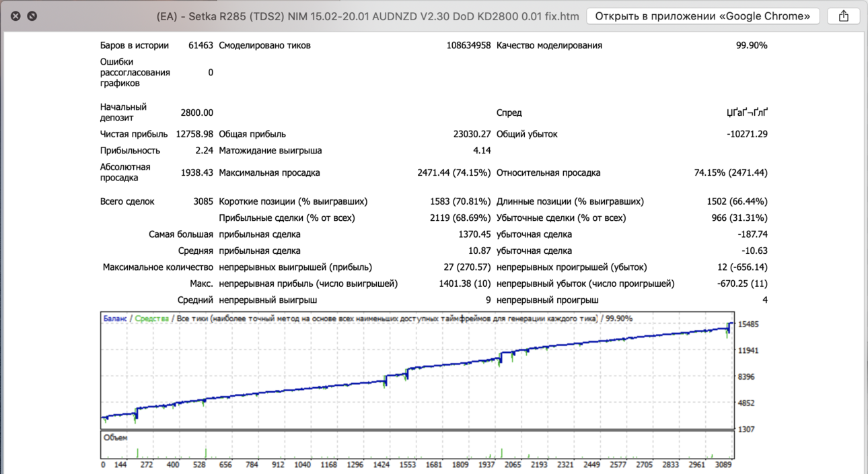Select gross profit value 23030.27
This screenshot has width=868, height=474.
pyautogui.click(x=472, y=135)
